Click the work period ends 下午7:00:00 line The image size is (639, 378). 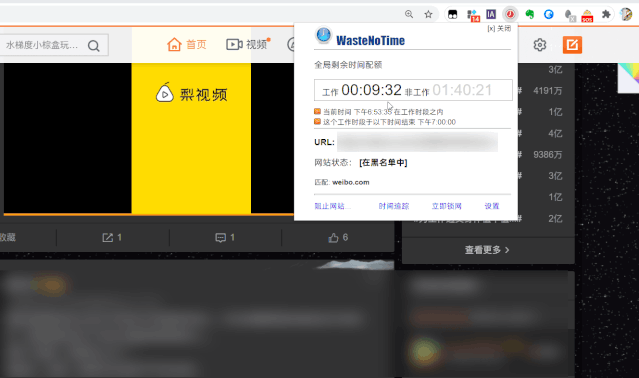[389, 122]
